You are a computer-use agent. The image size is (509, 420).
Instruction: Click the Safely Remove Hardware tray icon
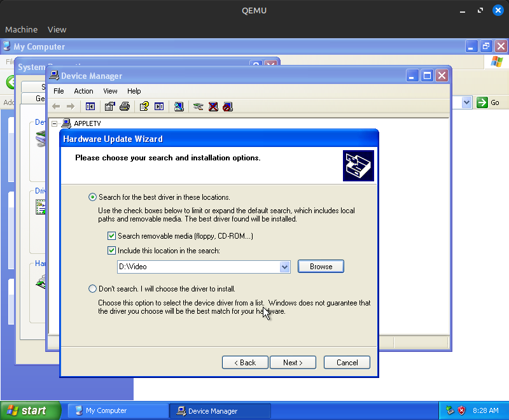tap(450, 410)
